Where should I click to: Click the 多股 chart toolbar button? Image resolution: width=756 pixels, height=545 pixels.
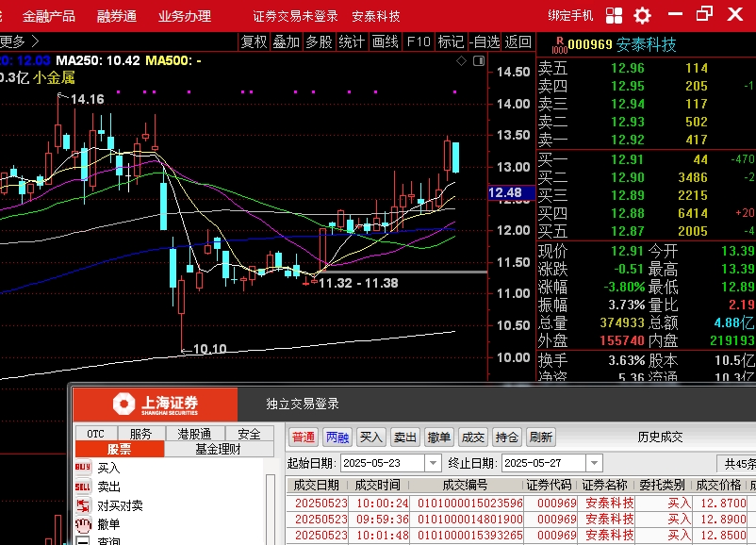(x=320, y=42)
